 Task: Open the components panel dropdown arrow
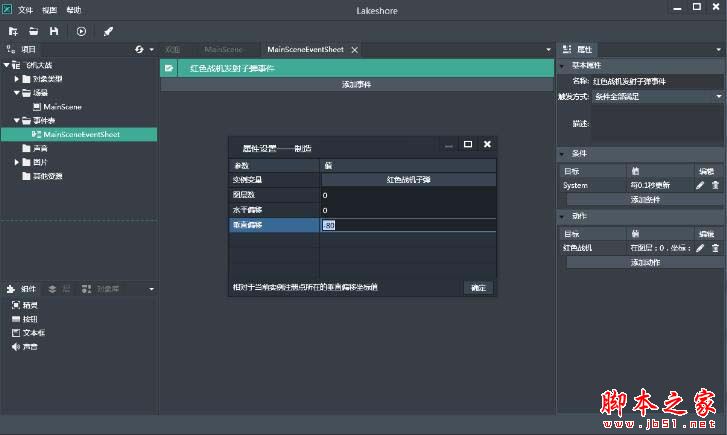151,289
